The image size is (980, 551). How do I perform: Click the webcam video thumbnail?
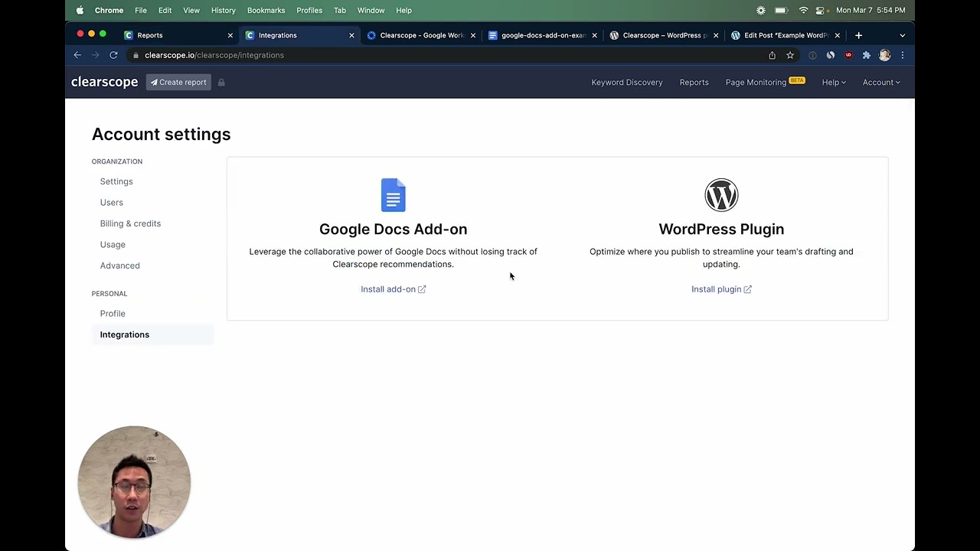(134, 482)
